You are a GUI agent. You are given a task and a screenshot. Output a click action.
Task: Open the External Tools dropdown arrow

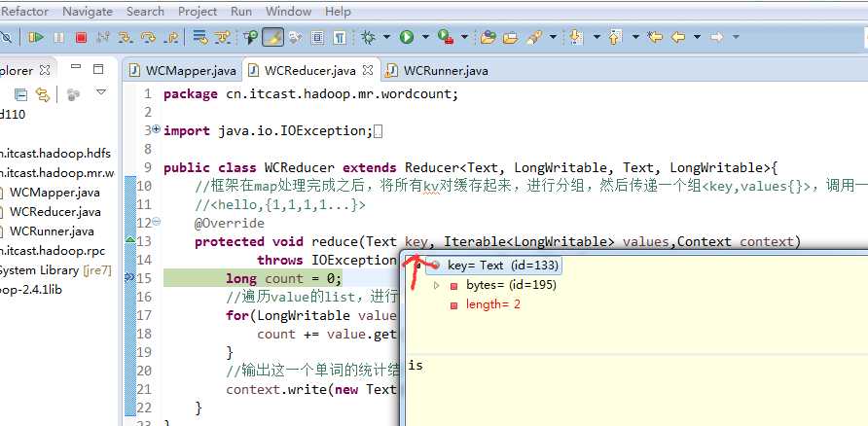464,37
